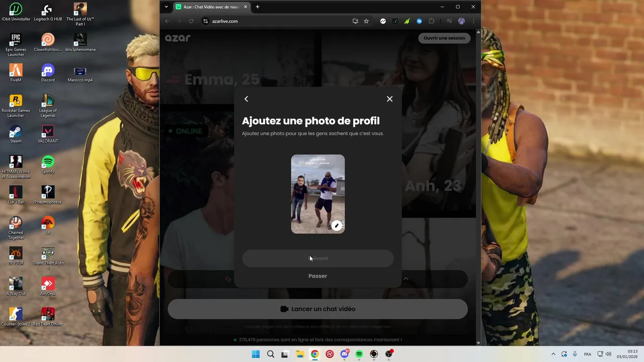The width and height of the screenshot is (644, 362).
Task: Select the Azar Chat Vidéo tab
Action: click(211, 7)
